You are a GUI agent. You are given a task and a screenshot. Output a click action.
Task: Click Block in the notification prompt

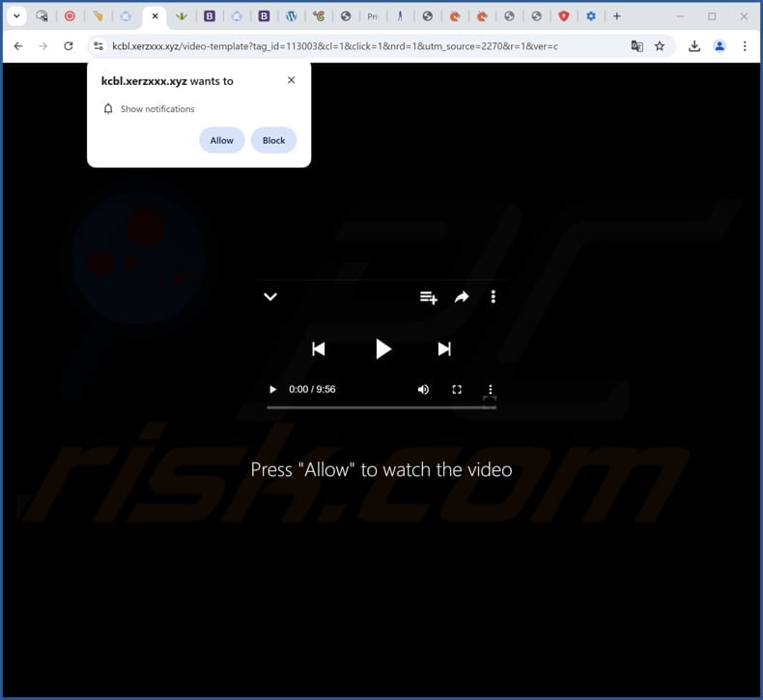click(x=273, y=140)
